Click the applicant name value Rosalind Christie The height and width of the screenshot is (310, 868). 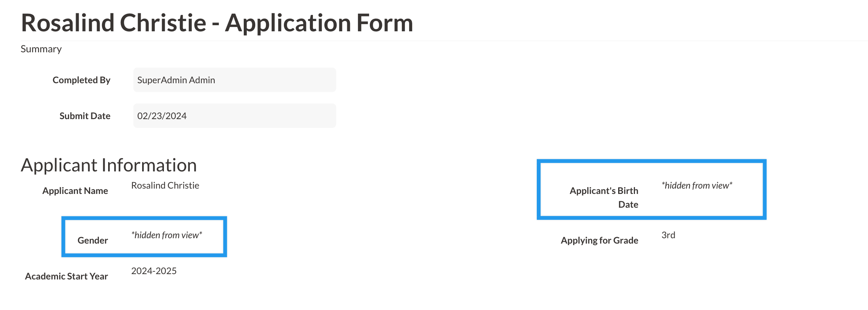tap(165, 186)
